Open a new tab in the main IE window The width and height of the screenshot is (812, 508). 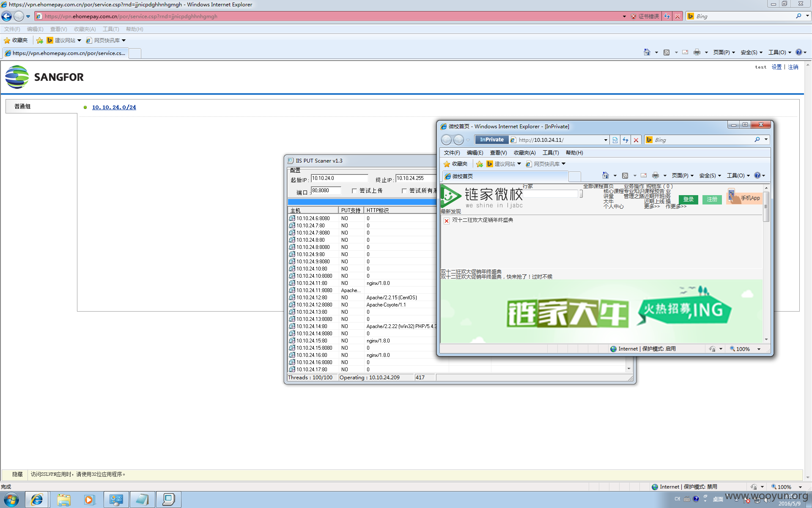click(135, 53)
